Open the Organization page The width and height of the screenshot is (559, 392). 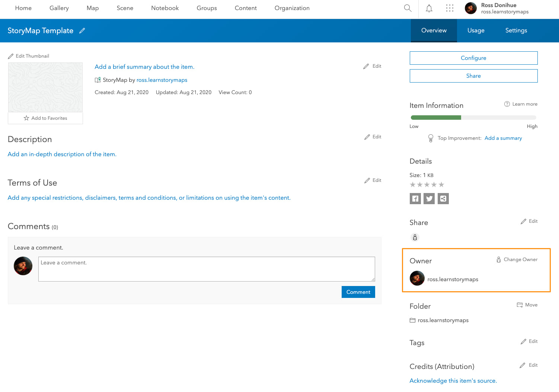(292, 8)
